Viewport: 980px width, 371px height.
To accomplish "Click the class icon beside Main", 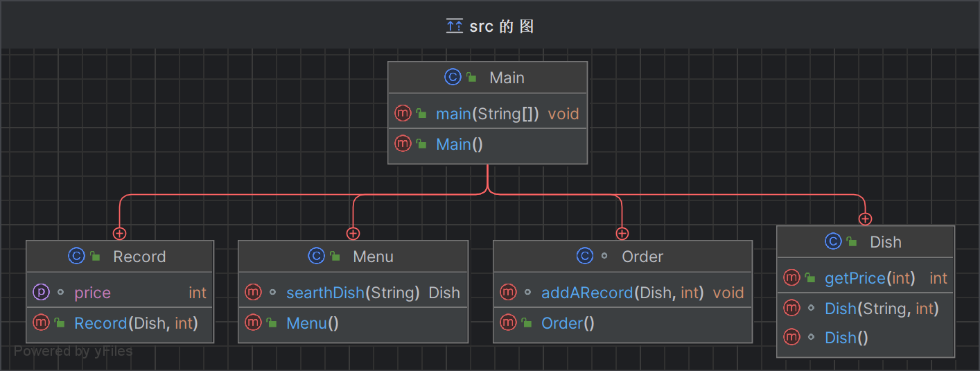I will 453,78.
